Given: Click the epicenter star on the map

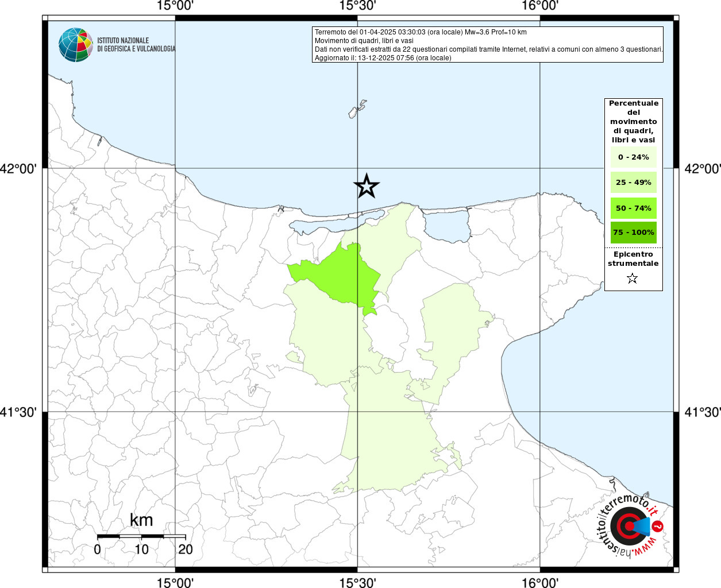Looking at the screenshot, I should 367,186.
